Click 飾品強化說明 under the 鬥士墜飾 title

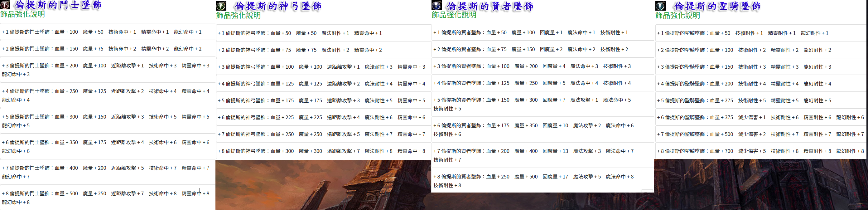pyautogui.click(x=22, y=14)
